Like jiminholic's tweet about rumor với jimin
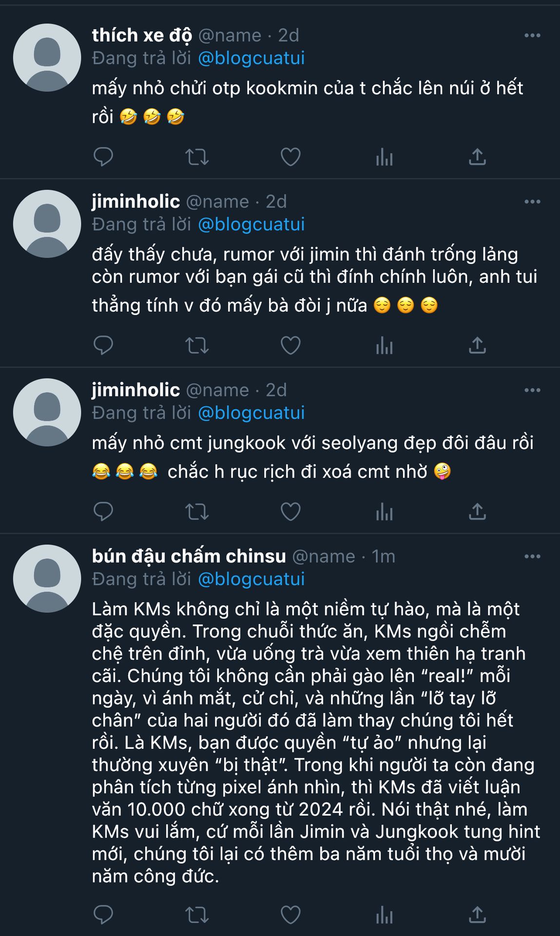Image resolution: width=560 pixels, height=936 pixels. 290,346
